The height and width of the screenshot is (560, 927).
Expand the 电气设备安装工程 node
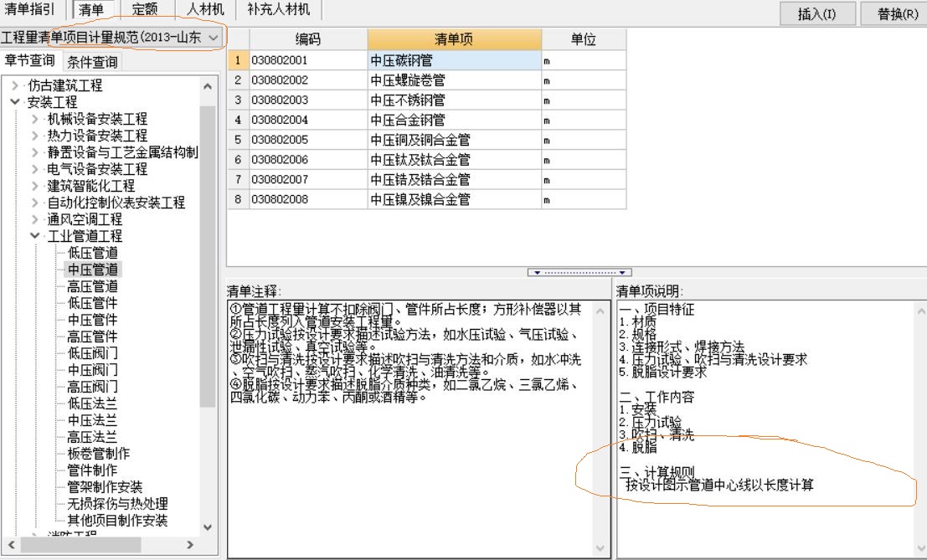35,169
